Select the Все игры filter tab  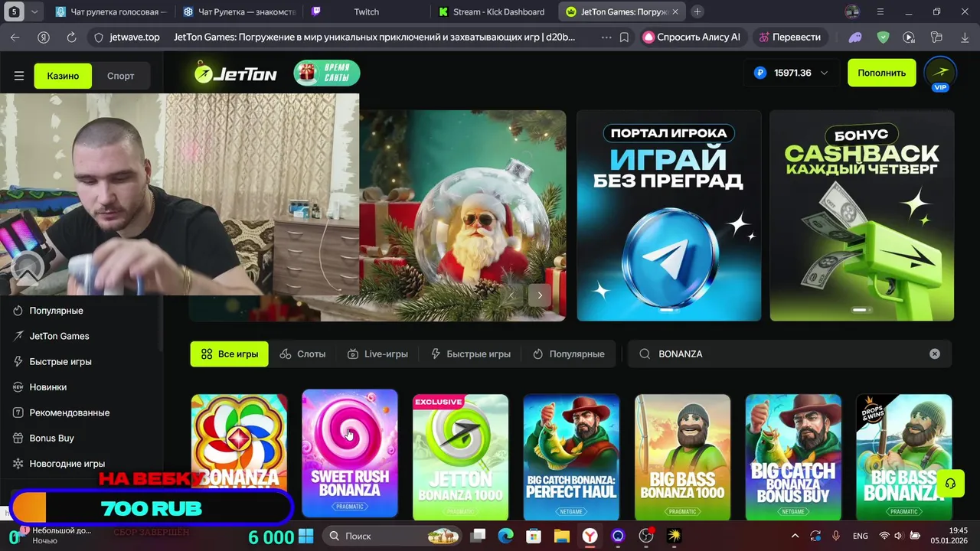(x=230, y=354)
